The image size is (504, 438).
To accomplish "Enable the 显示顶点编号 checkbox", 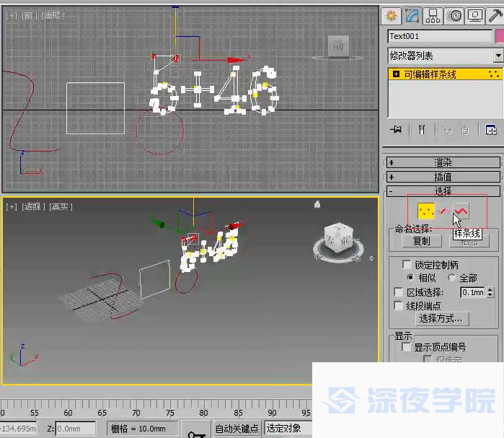I will (x=407, y=347).
